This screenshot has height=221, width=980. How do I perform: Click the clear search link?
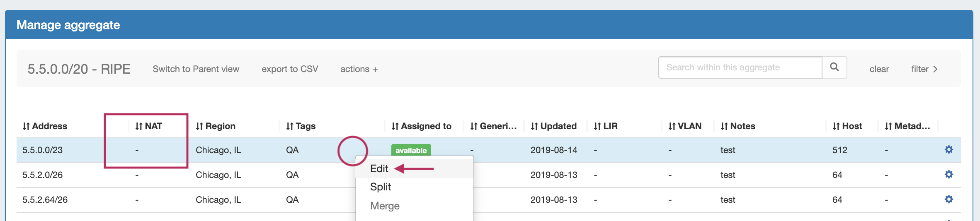pyautogui.click(x=879, y=69)
